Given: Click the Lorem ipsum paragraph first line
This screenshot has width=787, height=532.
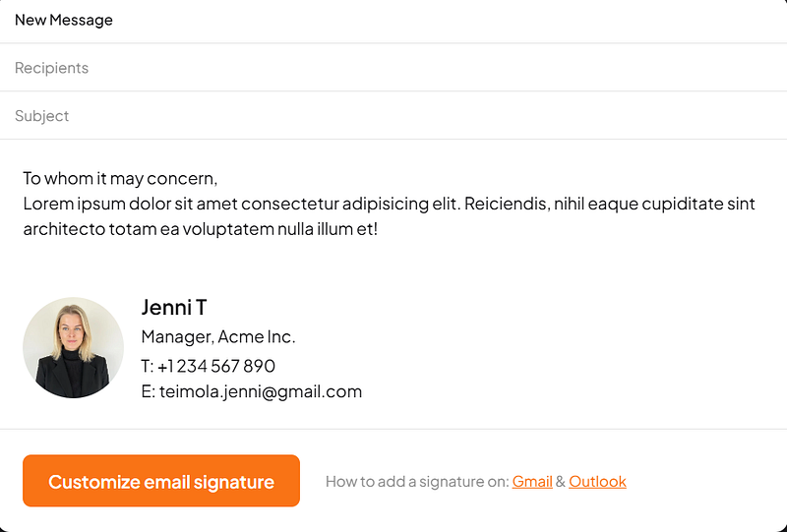Looking at the screenshot, I should 389,204.
